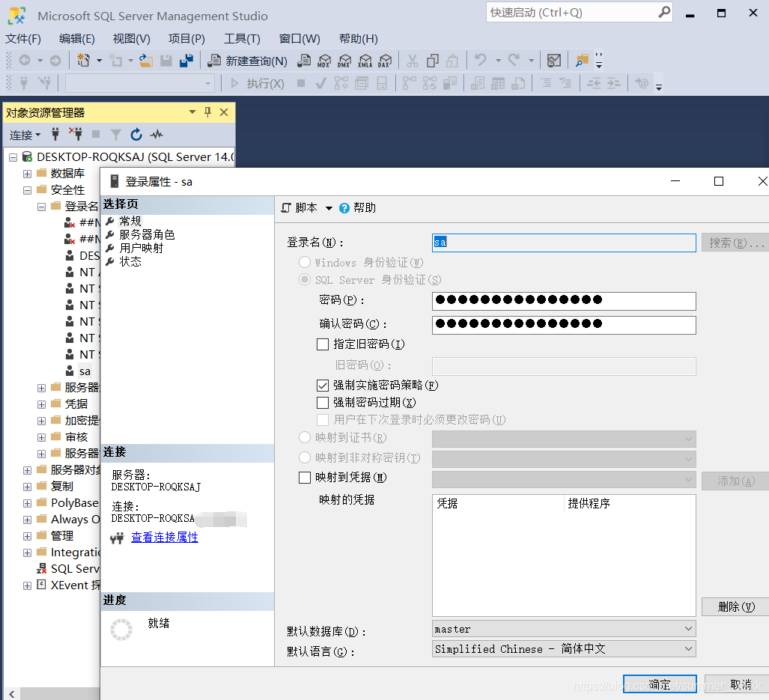Expand the PolyBase tree node
This screenshot has width=769, height=700.
click(x=28, y=503)
